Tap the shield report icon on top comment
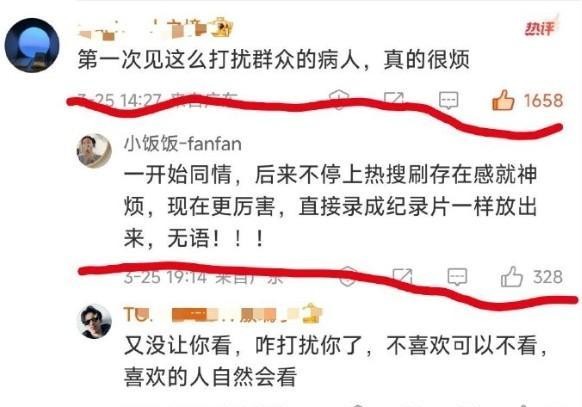The image size is (582, 407). 339,99
